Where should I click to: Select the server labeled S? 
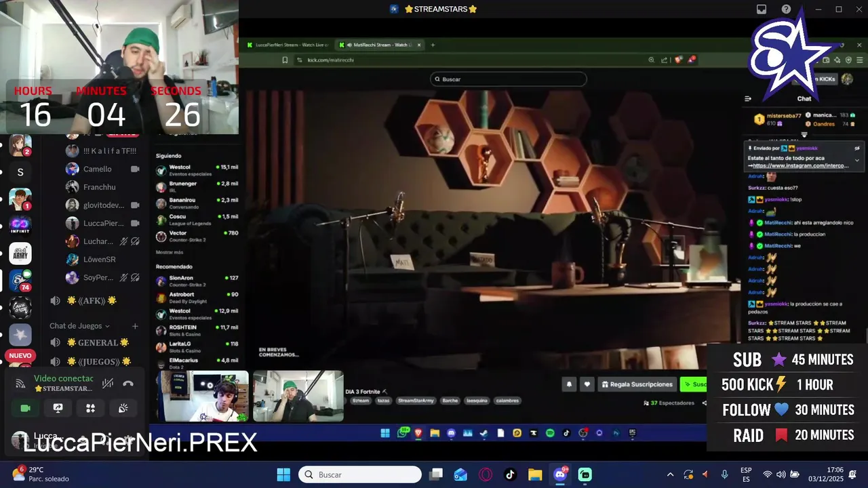[20, 172]
